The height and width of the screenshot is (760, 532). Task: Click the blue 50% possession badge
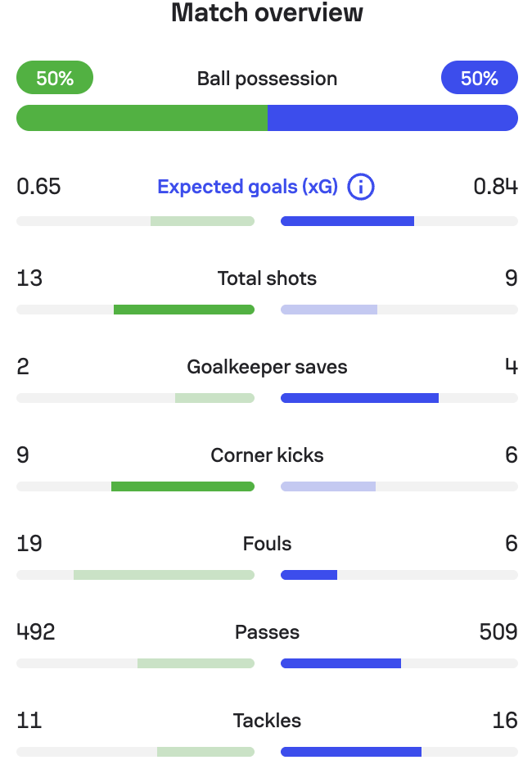coord(480,77)
